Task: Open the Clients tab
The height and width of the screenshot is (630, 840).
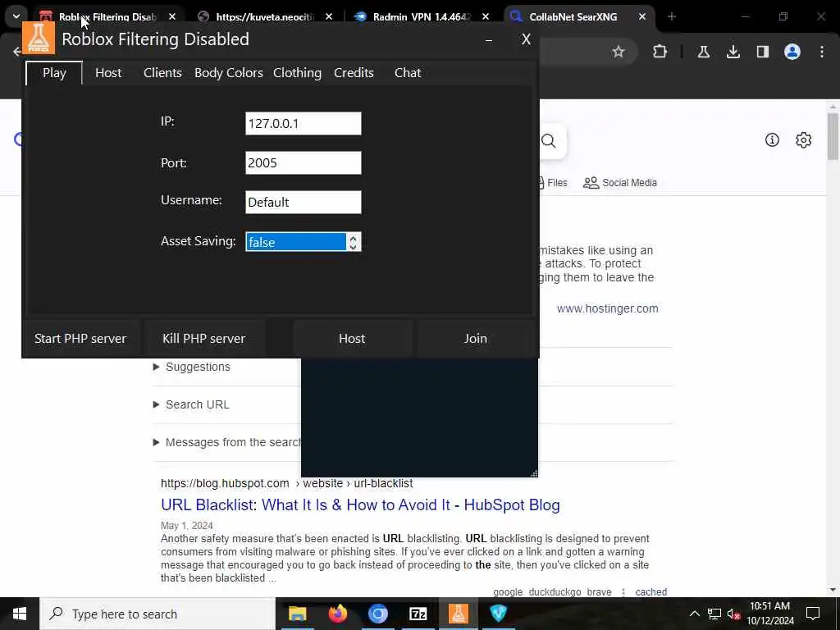Action: tap(162, 73)
